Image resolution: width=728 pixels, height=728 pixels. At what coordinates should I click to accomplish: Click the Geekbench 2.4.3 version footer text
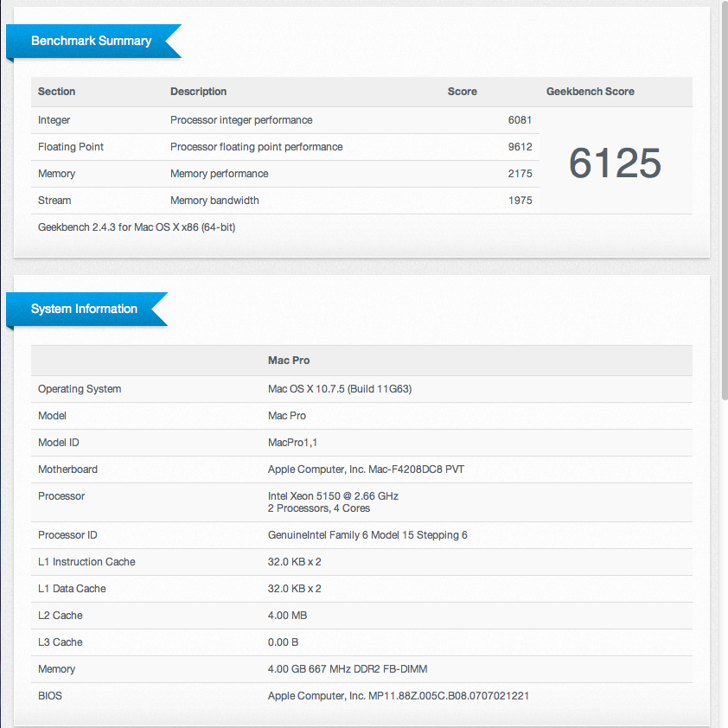(x=137, y=227)
